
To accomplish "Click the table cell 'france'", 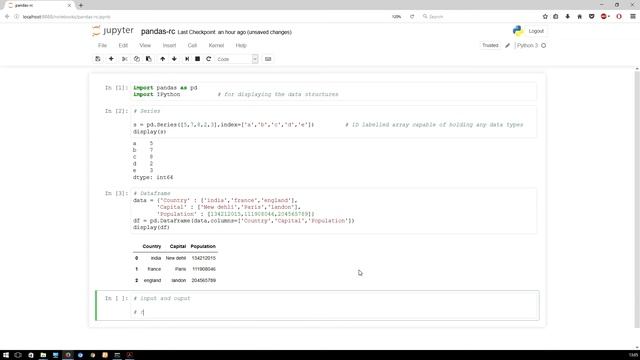I will pyautogui.click(x=154, y=269).
